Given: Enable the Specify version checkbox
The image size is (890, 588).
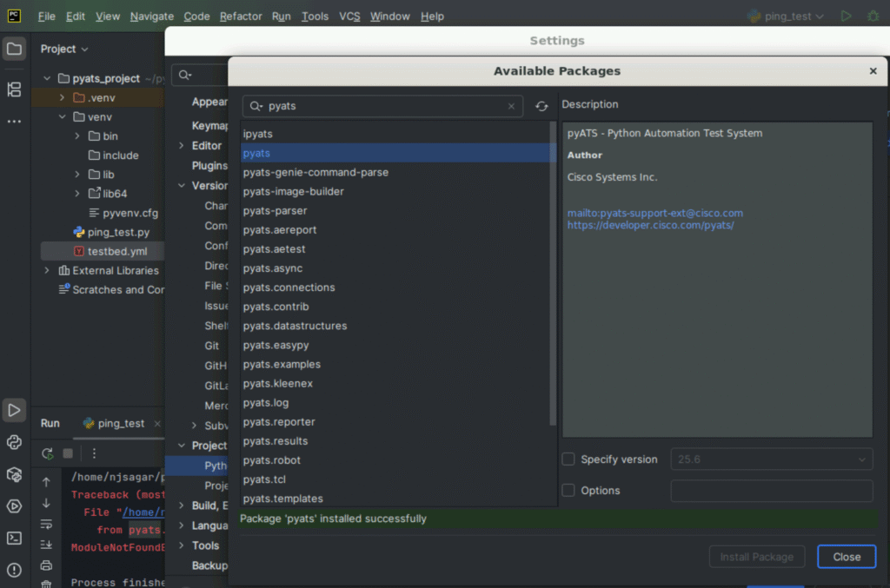Looking at the screenshot, I should click(x=568, y=459).
